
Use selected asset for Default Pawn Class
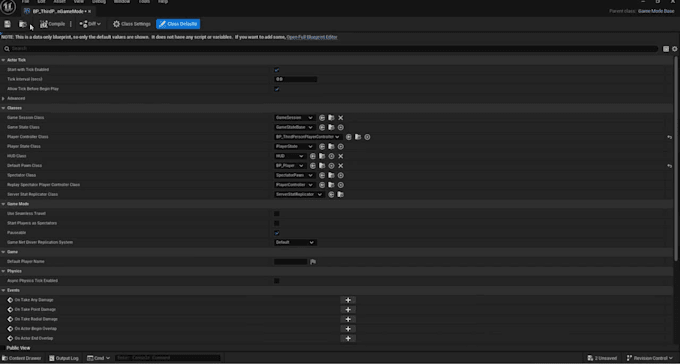click(x=313, y=166)
